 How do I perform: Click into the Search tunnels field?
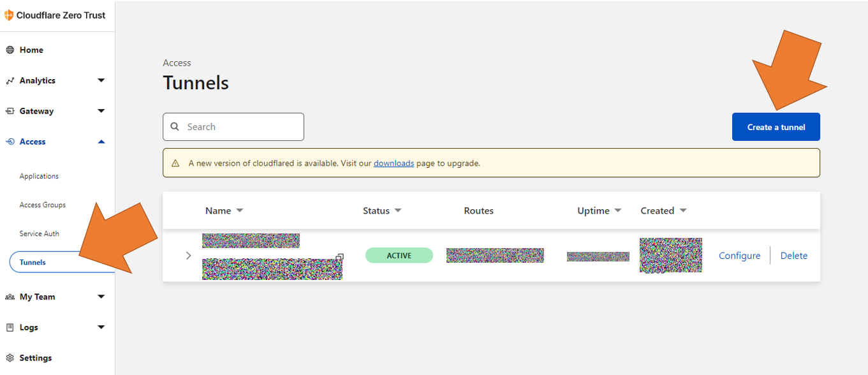[x=233, y=127]
